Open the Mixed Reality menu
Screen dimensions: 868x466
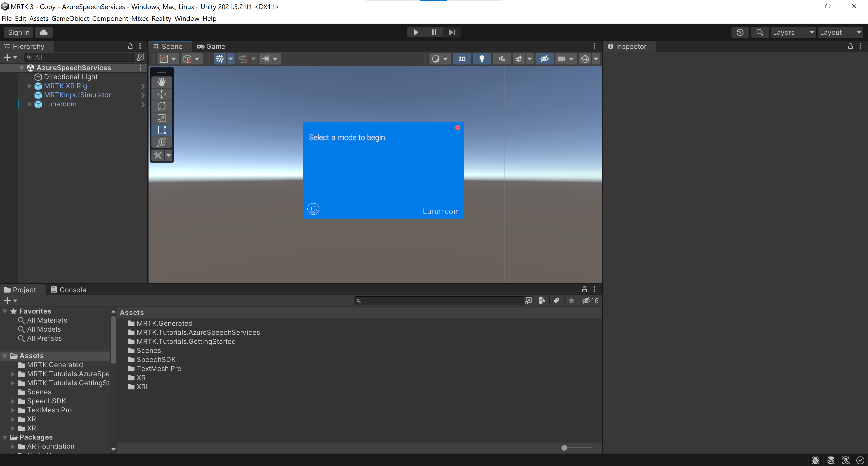point(151,19)
